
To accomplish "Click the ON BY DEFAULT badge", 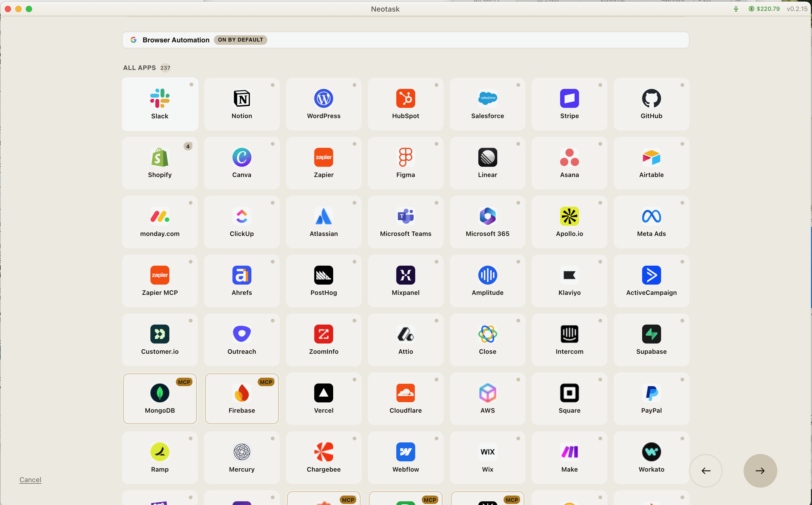I will pyautogui.click(x=240, y=40).
